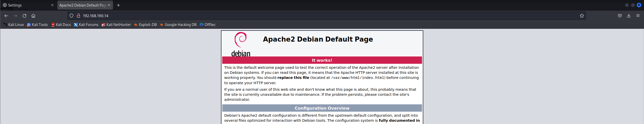
Task: Open the browser home page
Action: click(33, 16)
